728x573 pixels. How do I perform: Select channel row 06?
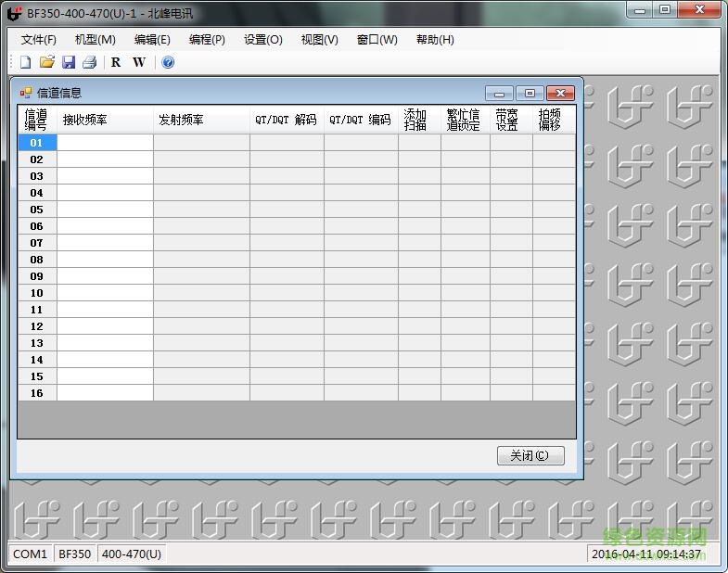37,226
